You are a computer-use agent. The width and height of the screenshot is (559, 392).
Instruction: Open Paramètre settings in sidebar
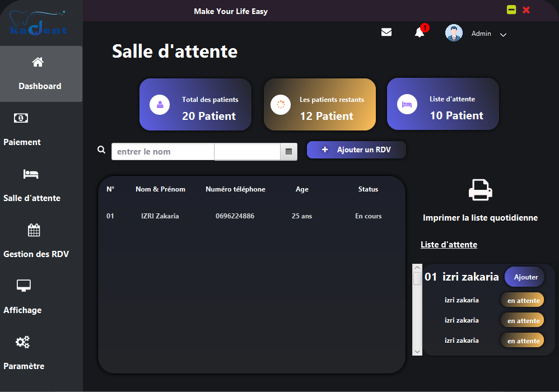24,353
